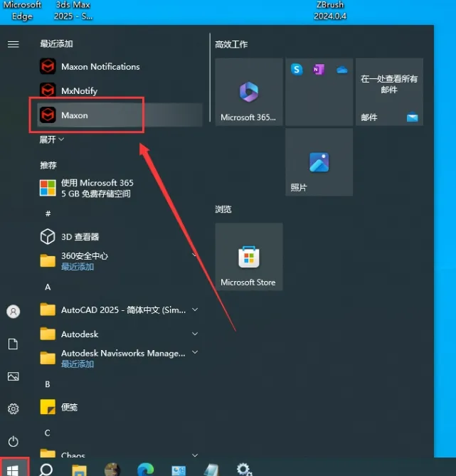Screen dimensions: 456x476
Task: Open Maxon Notifications app
Action: (120, 66)
